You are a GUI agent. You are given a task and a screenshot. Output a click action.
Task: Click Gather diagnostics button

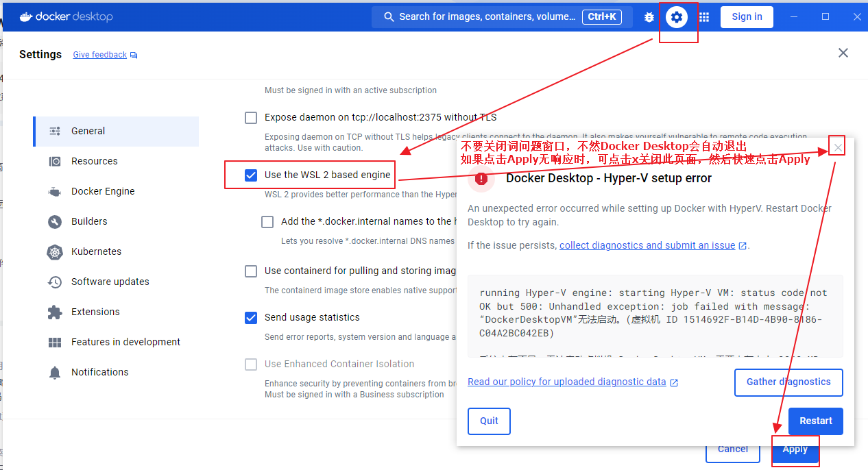(788, 382)
